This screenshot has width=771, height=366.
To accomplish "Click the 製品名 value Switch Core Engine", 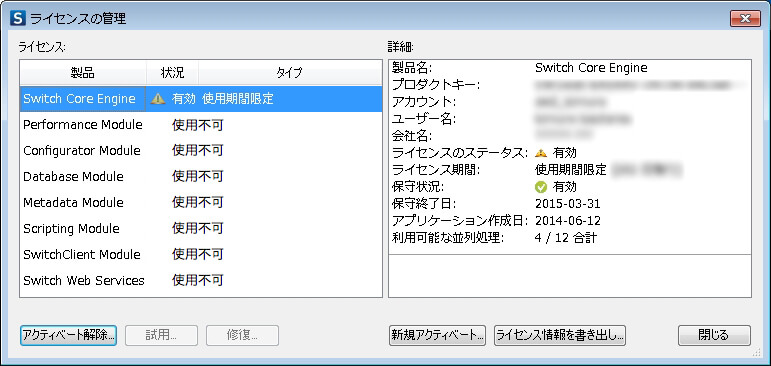I will coord(591,68).
